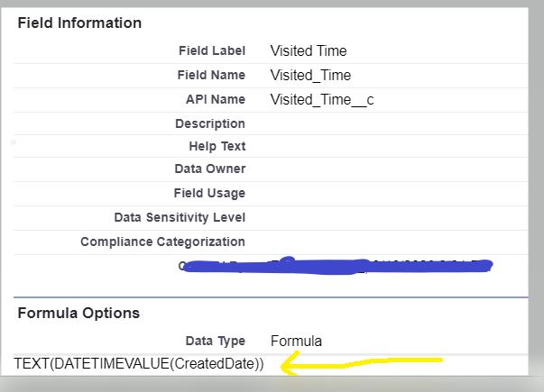This screenshot has height=392, width=544.
Task: Click the API Name row label
Action: click(215, 99)
